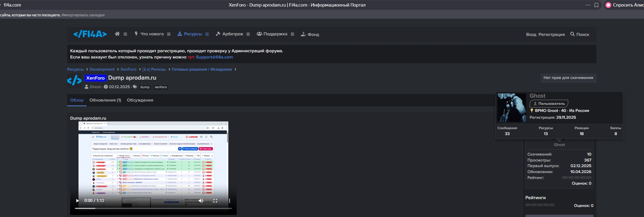Screen dimensions: 644x217
Task: Select the 'xenforo' tag
Action: click(x=161, y=87)
